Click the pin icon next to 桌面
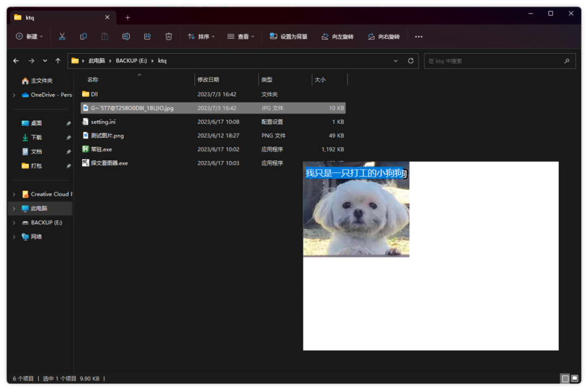588x390 pixels. (x=68, y=123)
